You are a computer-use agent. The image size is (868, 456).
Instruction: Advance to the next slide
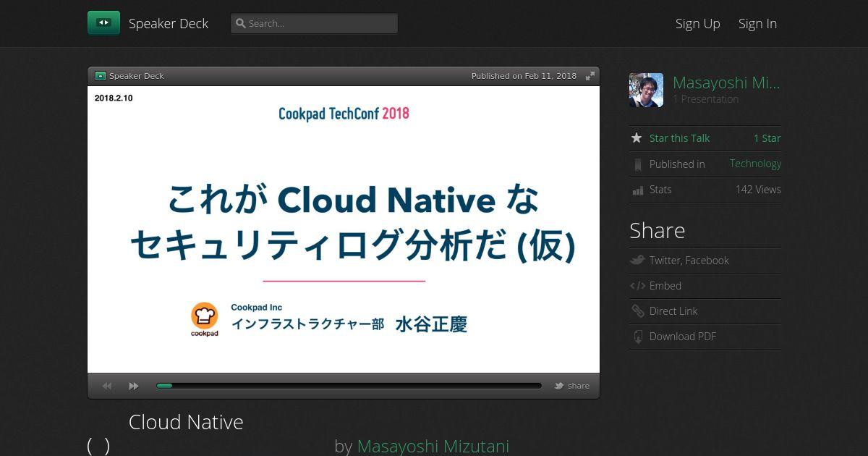click(x=134, y=386)
